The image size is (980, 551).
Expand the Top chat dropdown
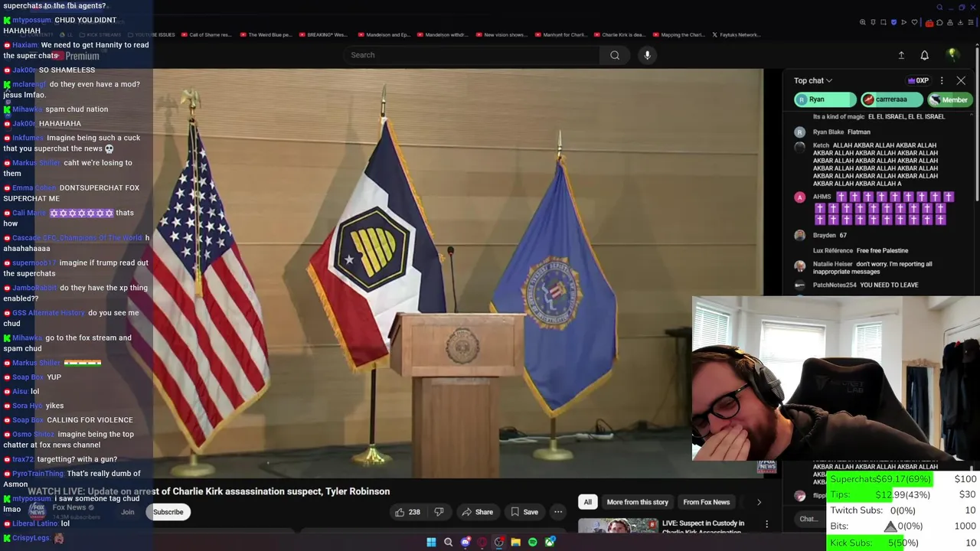[x=813, y=80]
